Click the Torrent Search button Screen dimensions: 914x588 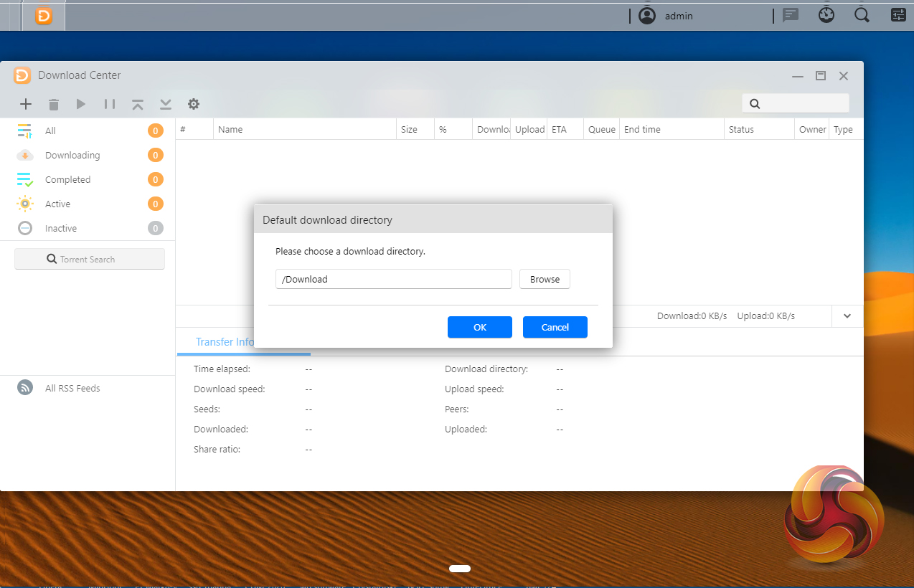(x=90, y=260)
